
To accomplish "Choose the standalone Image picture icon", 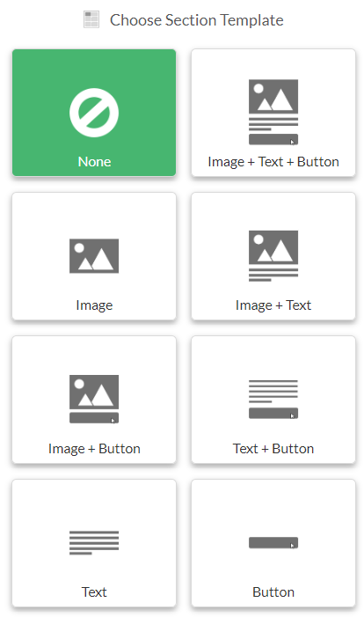I will click(x=94, y=256).
